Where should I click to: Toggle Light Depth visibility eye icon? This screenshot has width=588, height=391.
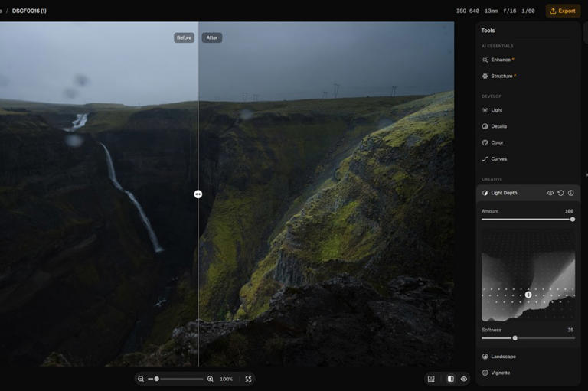pos(550,193)
